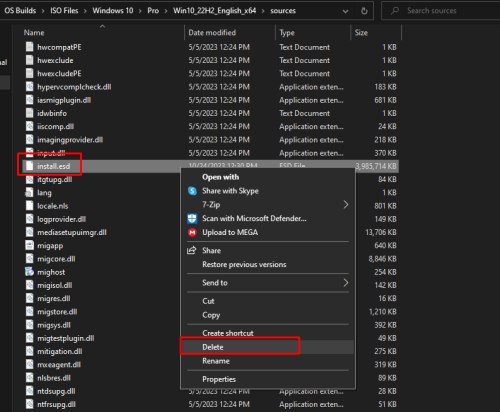Select the ntfrsupg.dll file name
The height and width of the screenshot is (412, 500).
coord(56,405)
